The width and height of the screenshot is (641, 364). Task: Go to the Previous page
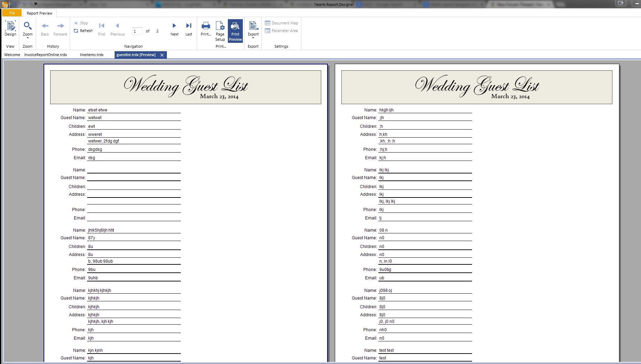tap(117, 29)
